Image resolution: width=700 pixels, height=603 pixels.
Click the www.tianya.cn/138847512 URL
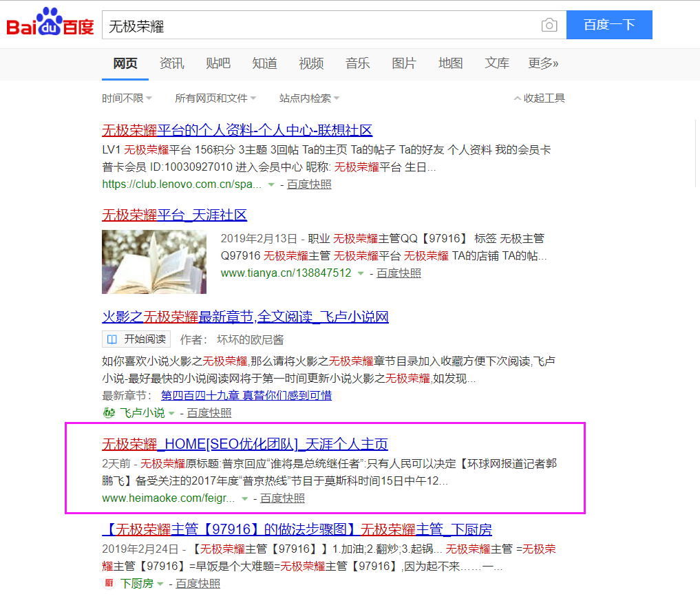tap(286, 273)
